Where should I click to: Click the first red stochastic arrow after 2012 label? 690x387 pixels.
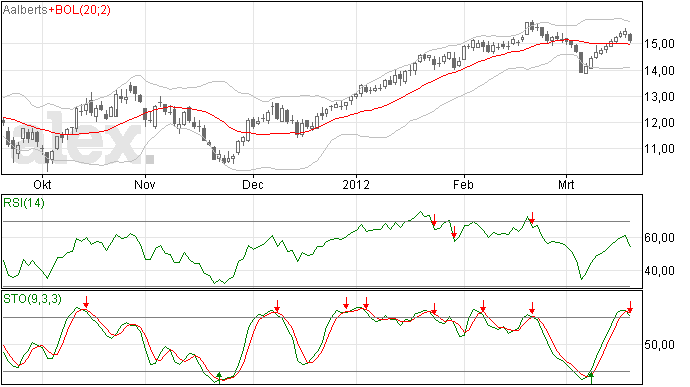(x=366, y=303)
